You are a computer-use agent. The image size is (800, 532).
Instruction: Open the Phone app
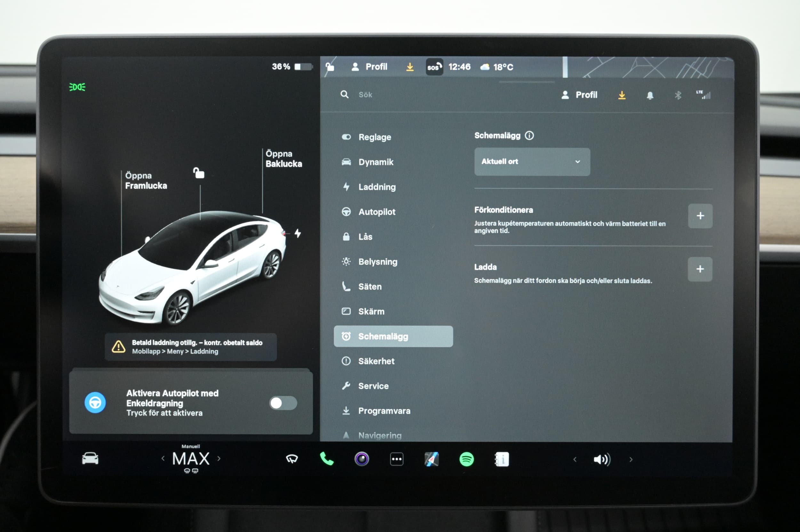coord(326,459)
